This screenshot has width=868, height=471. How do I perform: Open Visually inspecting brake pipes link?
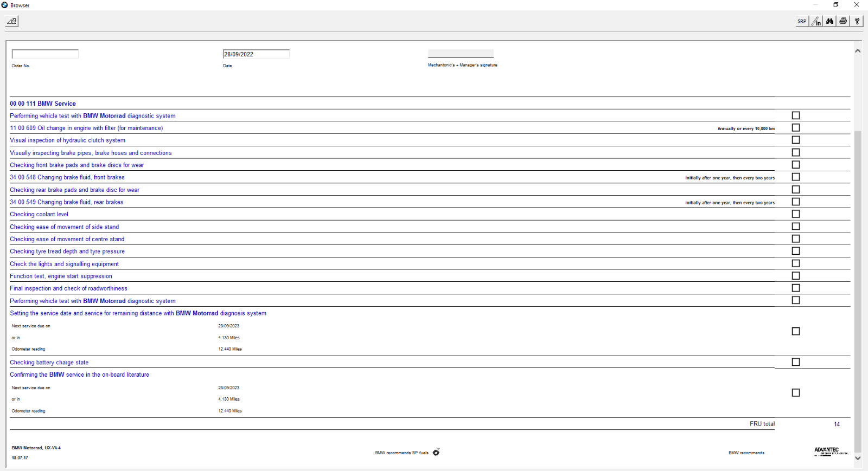coord(91,153)
